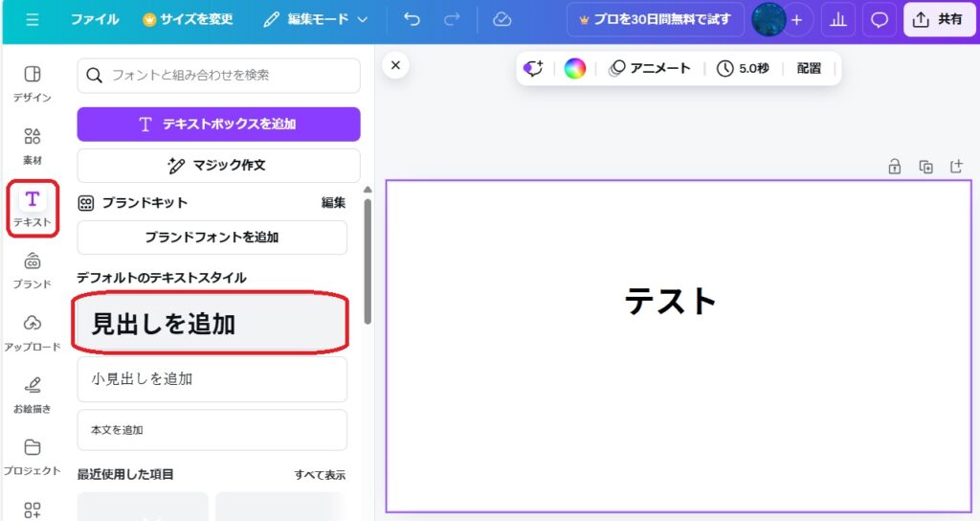Image resolution: width=980 pixels, height=521 pixels.
Task: Click the ブランドキット heading icon
Action: pos(85,203)
